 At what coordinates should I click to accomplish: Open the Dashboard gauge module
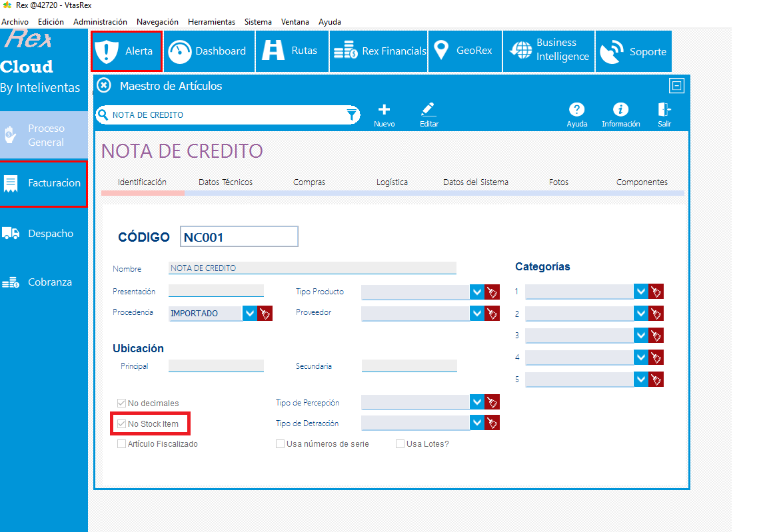[x=209, y=51]
